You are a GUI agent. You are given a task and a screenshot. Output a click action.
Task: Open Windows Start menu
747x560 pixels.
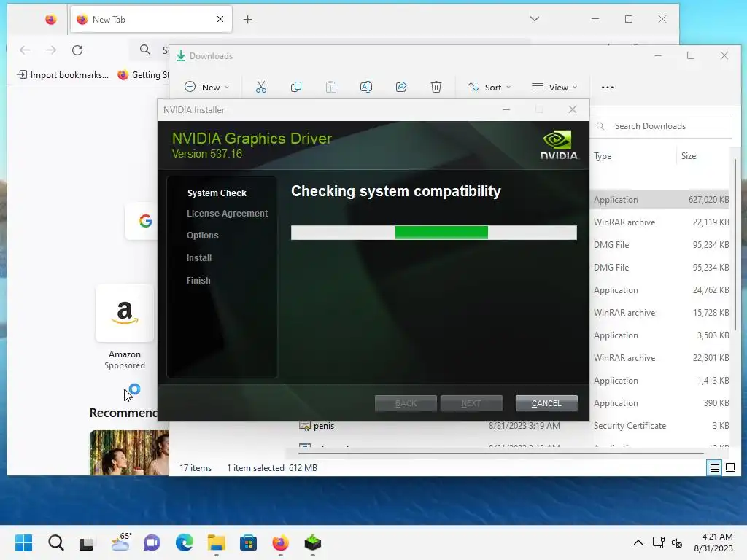(24, 542)
